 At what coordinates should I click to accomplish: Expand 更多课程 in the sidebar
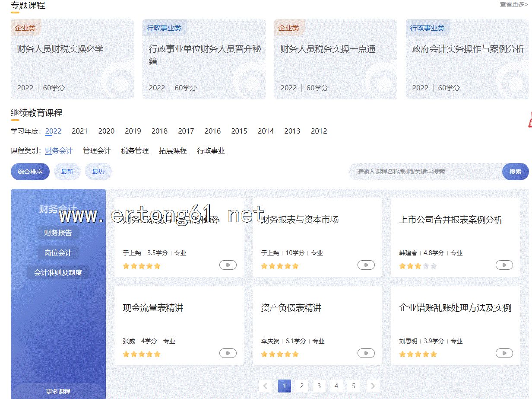pos(58,391)
